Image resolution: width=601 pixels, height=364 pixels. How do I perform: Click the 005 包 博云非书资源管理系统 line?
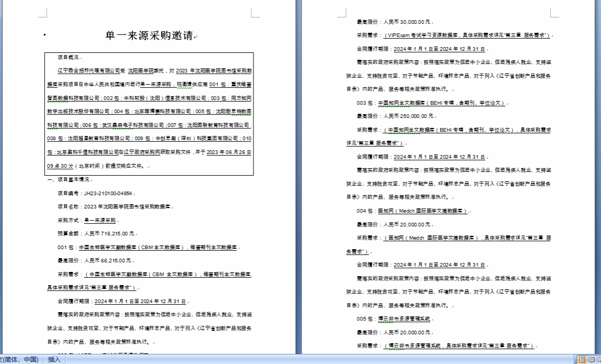click(x=394, y=319)
